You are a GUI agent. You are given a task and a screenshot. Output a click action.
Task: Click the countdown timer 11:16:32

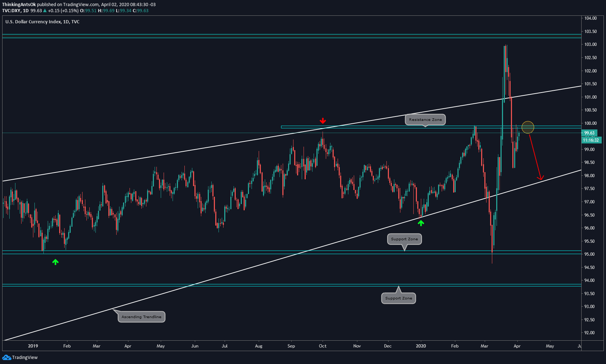pos(591,140)
